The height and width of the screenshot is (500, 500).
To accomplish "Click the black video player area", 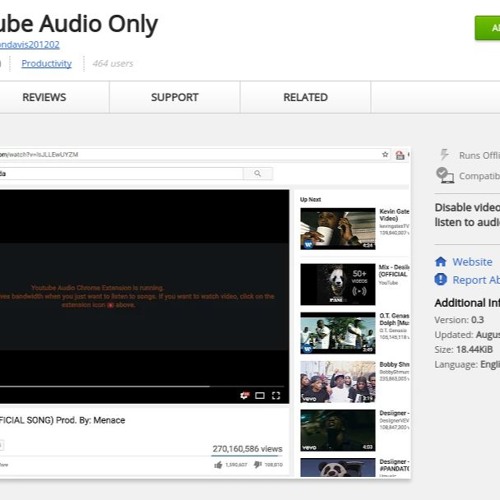I will pos(144,296).
